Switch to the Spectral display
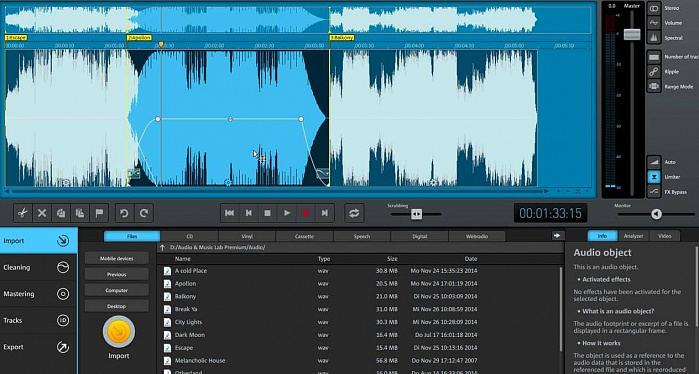 654,37
